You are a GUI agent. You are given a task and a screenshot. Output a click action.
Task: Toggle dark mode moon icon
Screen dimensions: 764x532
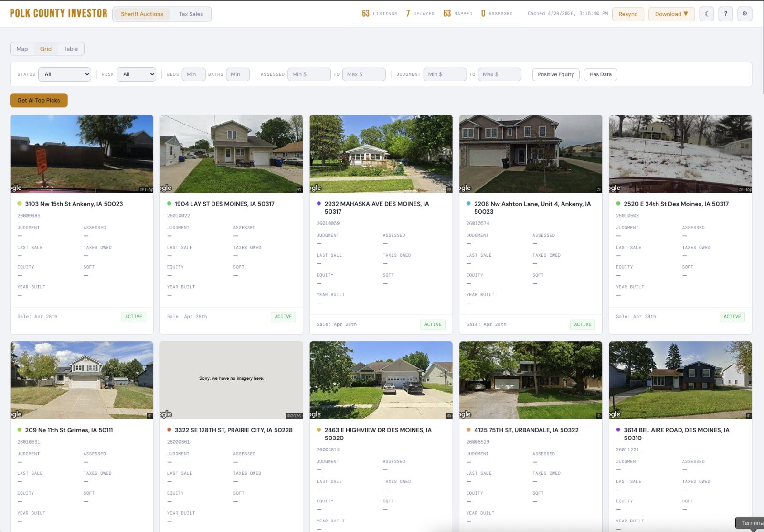[707, 14]
